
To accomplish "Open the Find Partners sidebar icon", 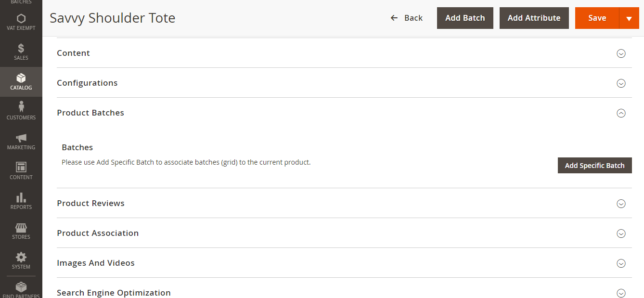I will (x=21, y=287).
